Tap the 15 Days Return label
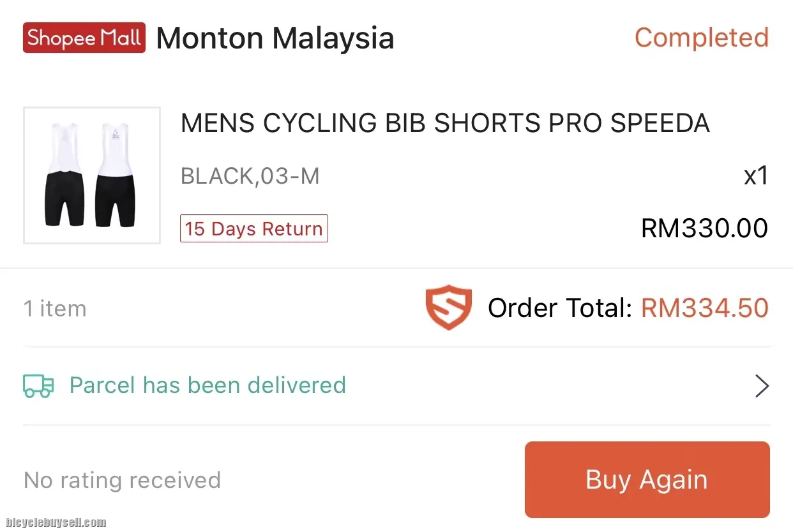This screenshot has width=793, height=532. pyautogui.click(x=254, y=229)
